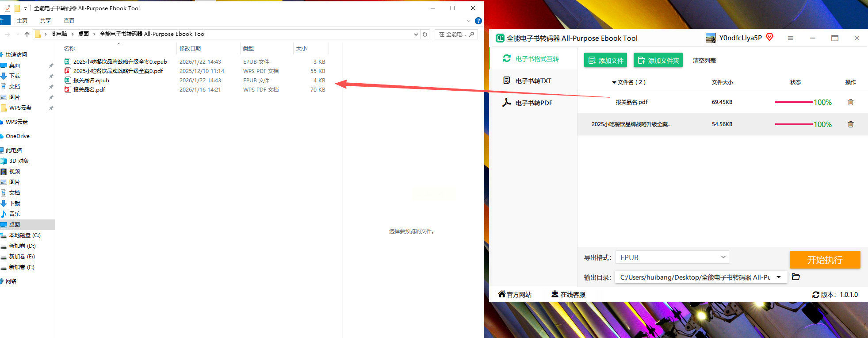The height and width of the screenshot is (338, 868).
Task: Select the file 2025小吃餐饮品牌战略升级全案0.epub
Action: pyautogui.click(x=120, y=61)
